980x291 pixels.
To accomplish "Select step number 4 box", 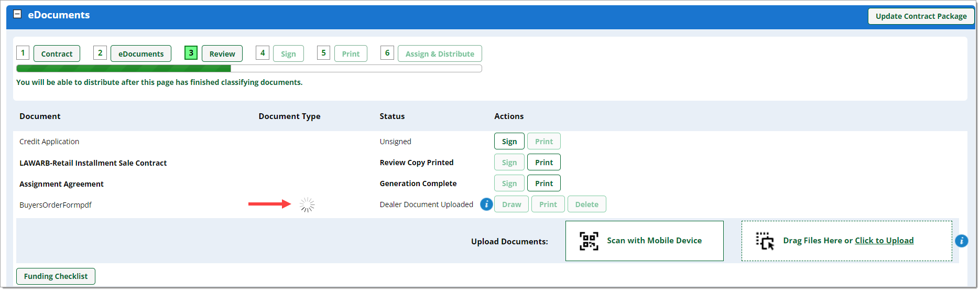I will point(263,53).
